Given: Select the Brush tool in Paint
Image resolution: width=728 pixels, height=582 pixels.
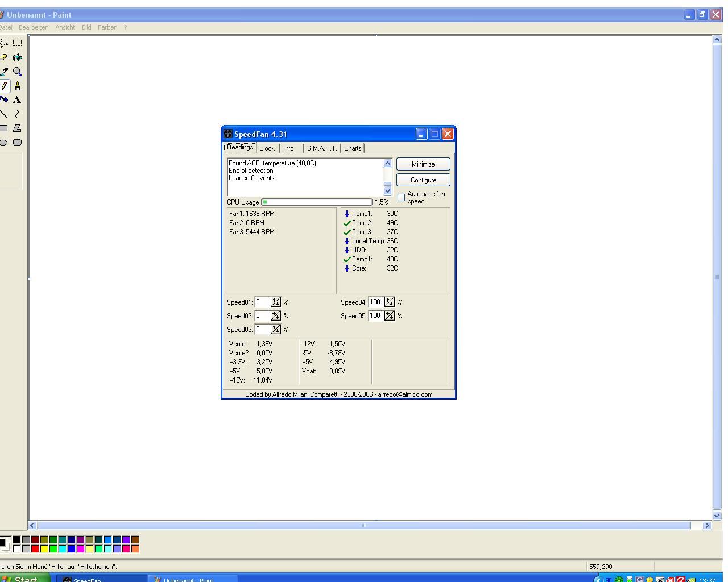Looking at the screenshot, I should pos(18,86).
